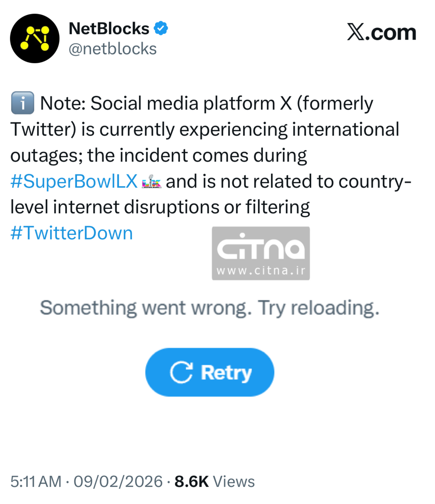Click the www.citna.ir web address
This screenshot has width=435, height=504.
[x=261, y=271]
